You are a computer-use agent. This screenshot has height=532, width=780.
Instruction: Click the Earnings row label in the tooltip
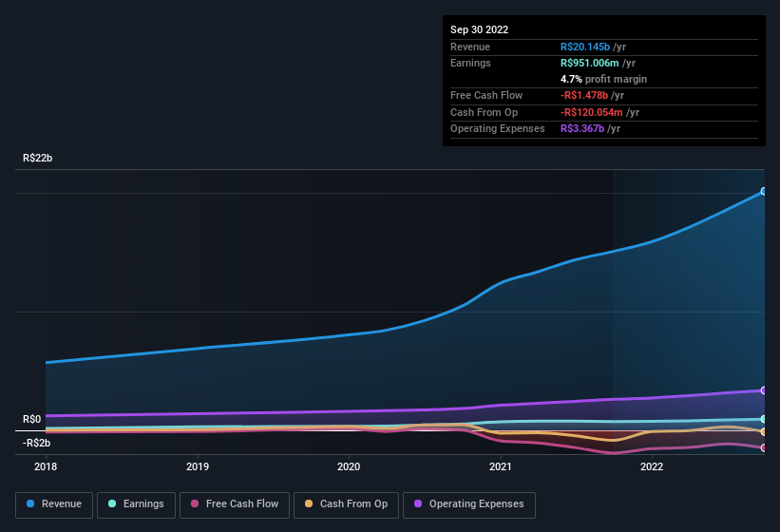coord(470,63)
